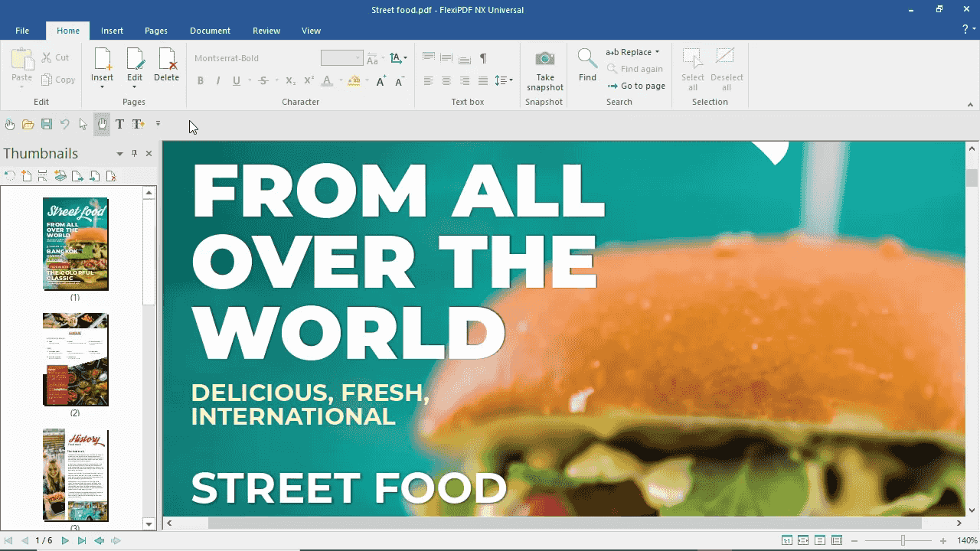This screenshot has height=551, width=980.
Task: Click the Save floppy disk icon
Action: (47, 124)
